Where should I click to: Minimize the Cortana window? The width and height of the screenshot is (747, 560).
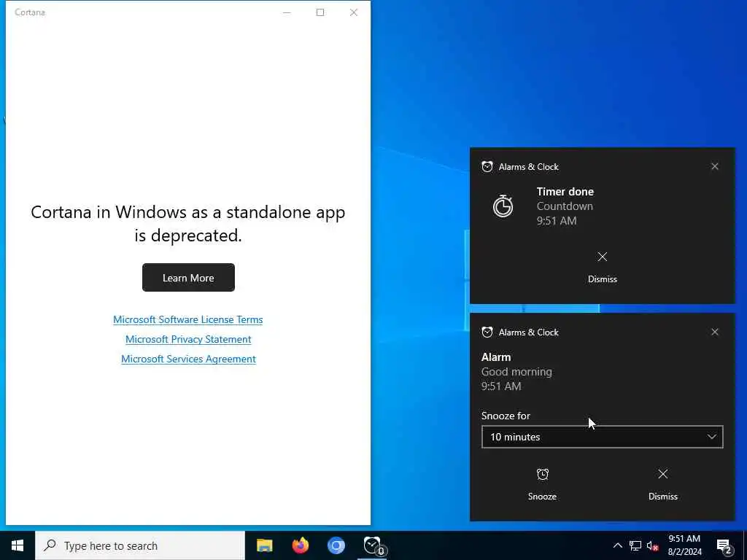[x=287, y=12]
